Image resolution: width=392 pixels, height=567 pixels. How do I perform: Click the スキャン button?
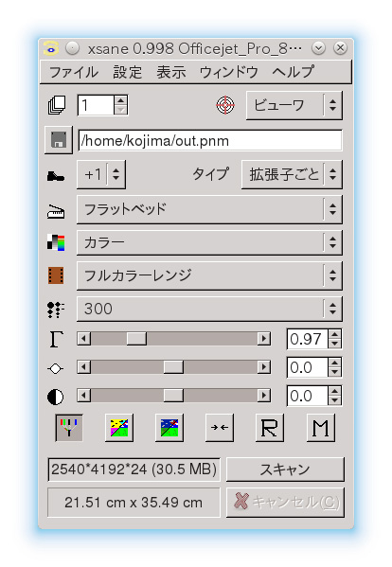coord(285,470)
